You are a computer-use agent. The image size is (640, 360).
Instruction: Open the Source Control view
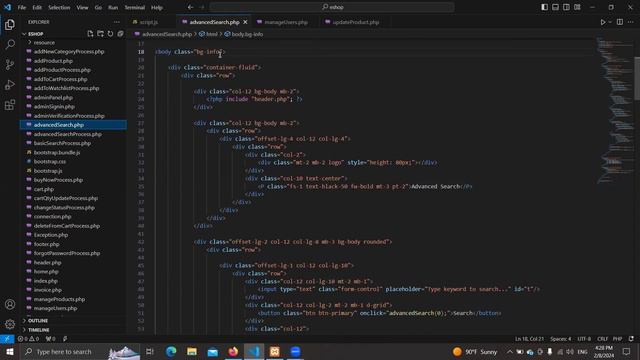click(x=10, y=64)
